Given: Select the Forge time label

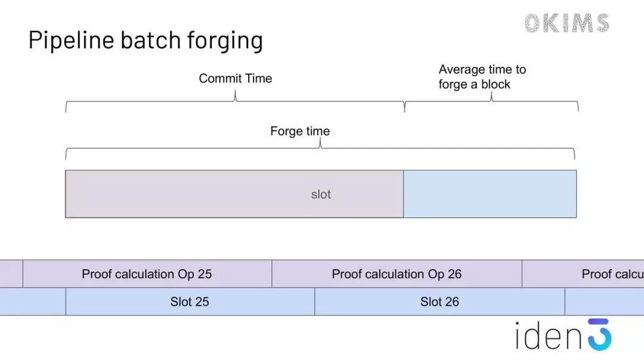Looking at the screenshot, I should (300, 131).
